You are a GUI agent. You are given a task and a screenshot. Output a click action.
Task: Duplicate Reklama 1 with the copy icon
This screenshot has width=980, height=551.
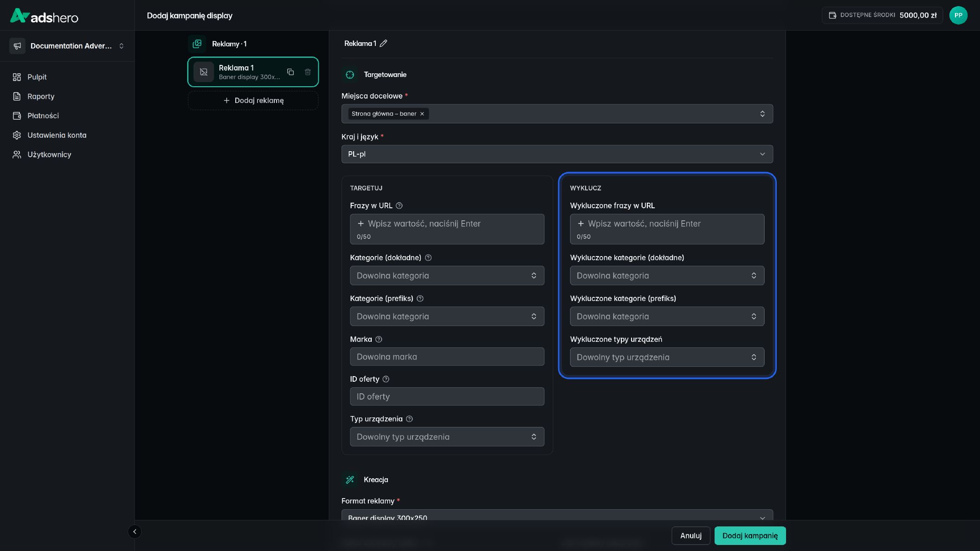click(290, 72)
